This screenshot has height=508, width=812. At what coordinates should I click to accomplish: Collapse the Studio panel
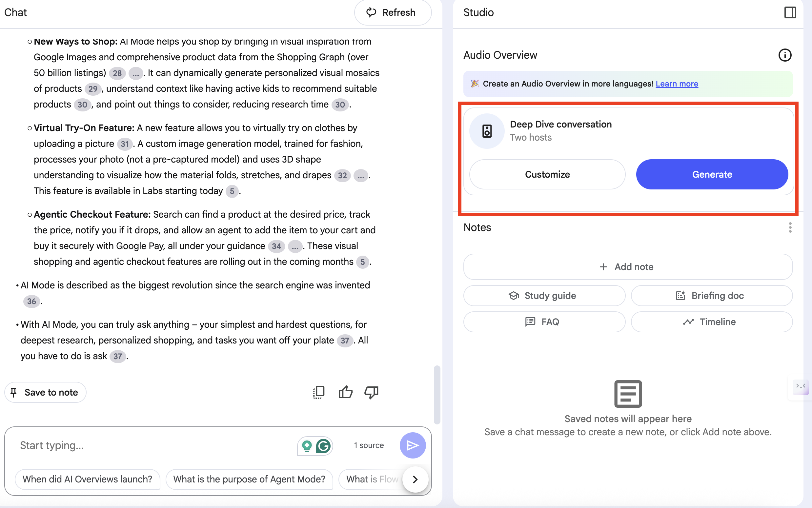pos(790,12)
